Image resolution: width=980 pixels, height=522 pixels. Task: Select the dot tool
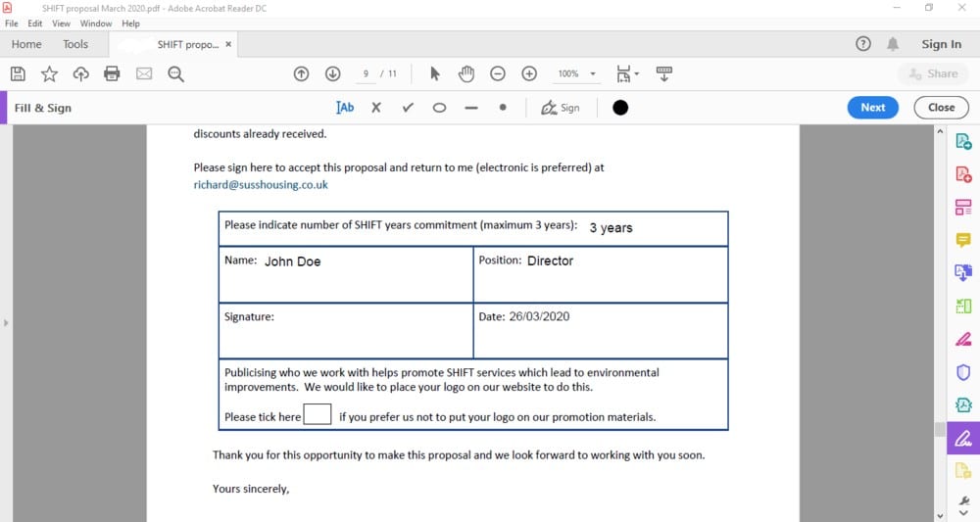click(503, 108)
